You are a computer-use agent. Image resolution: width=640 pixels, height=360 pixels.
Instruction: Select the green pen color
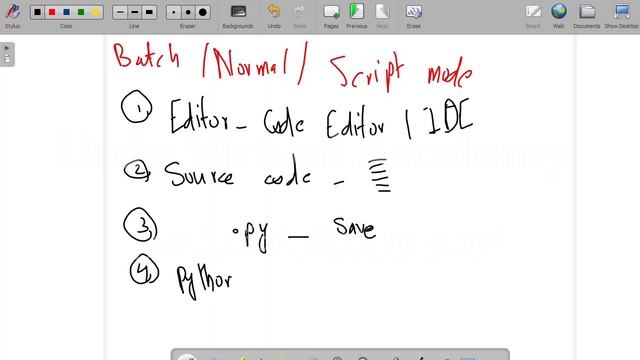click(81, 12)
